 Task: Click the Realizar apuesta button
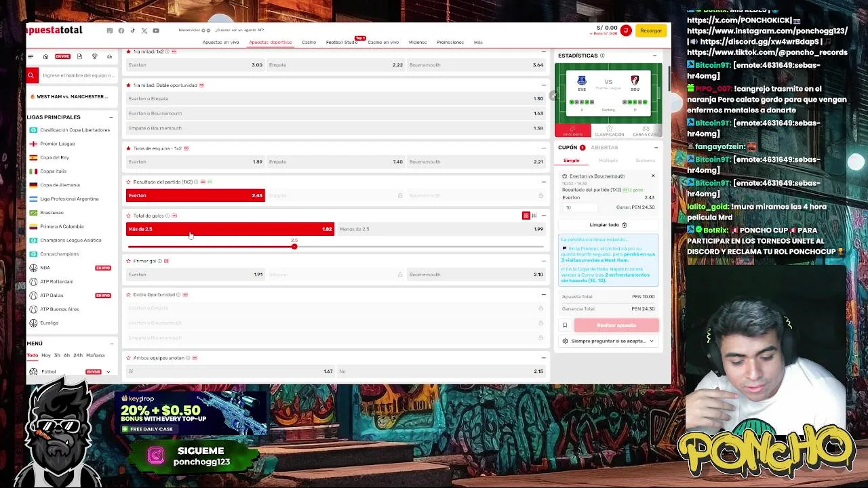click(616, 325)
